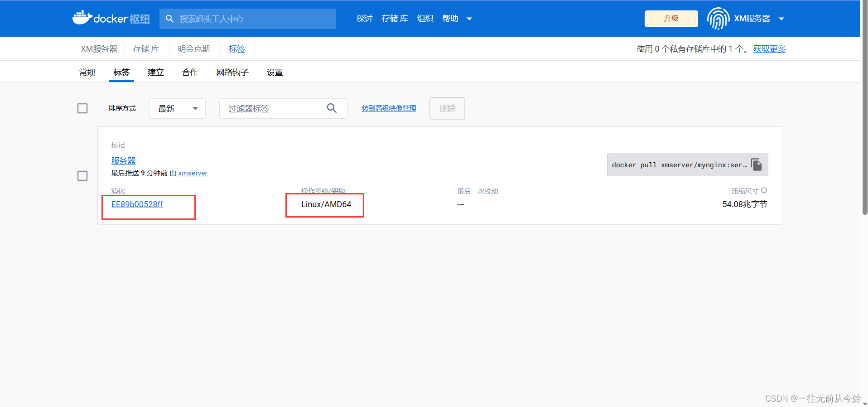Check the 服务器 tag row checkbox
868x407 pixels.
tap(82, 176)
